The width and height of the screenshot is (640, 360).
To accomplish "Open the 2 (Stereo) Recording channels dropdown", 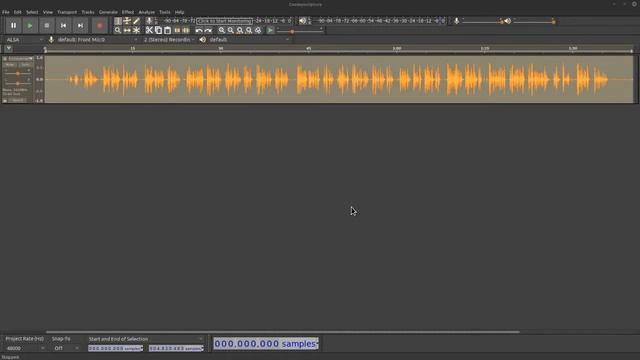I will (169, 40).
